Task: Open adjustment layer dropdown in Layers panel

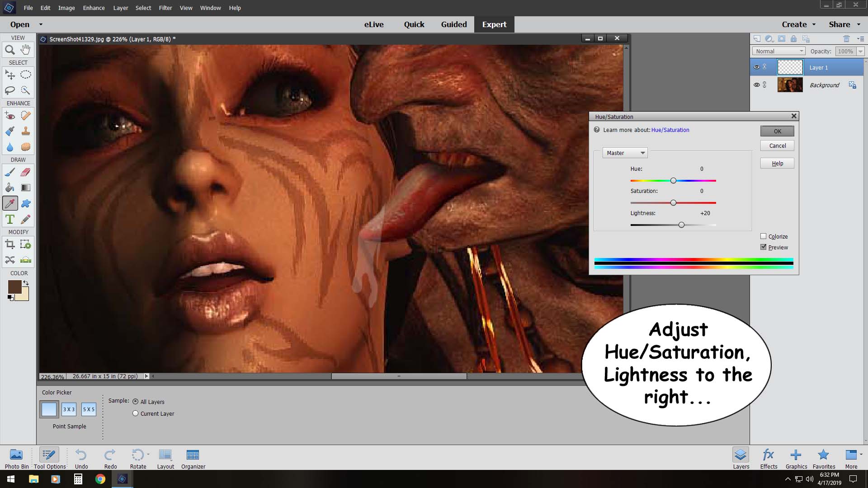Action: (x=769, y=39)
